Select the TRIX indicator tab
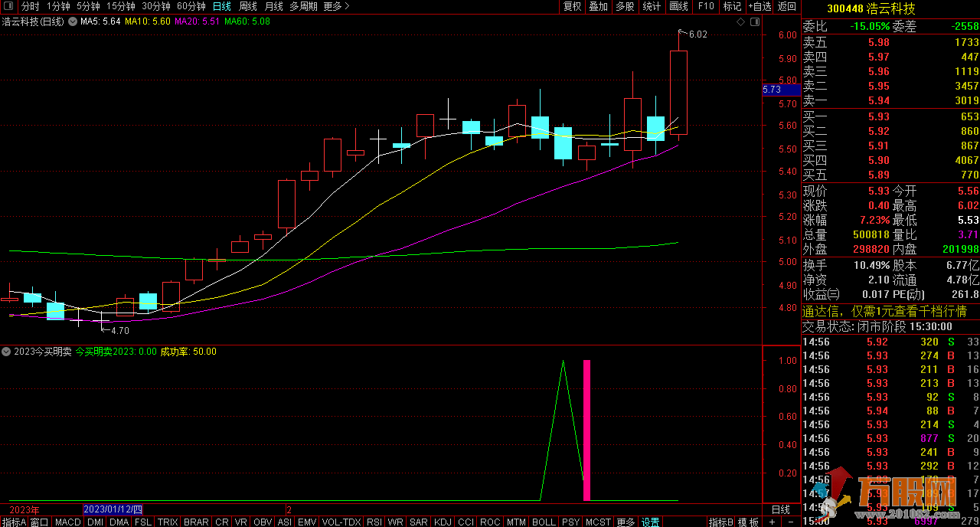 click(168, 522)
